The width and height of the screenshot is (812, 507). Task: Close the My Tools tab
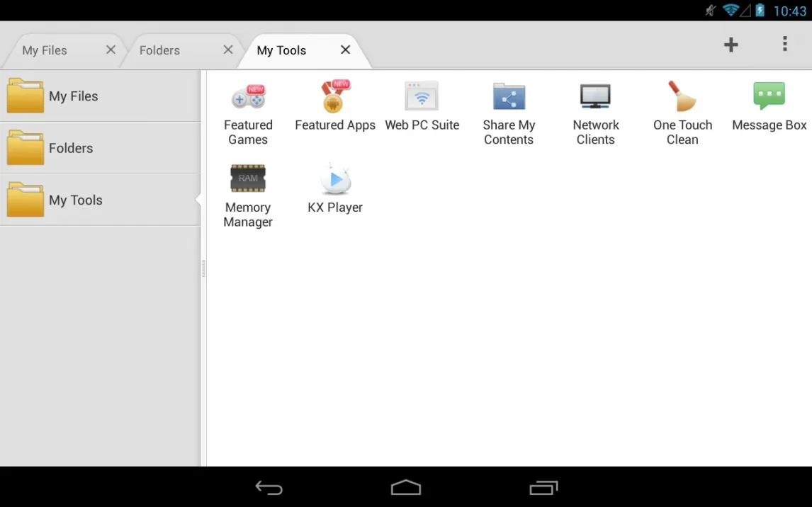pyautogui.click(x=345, y=50)
